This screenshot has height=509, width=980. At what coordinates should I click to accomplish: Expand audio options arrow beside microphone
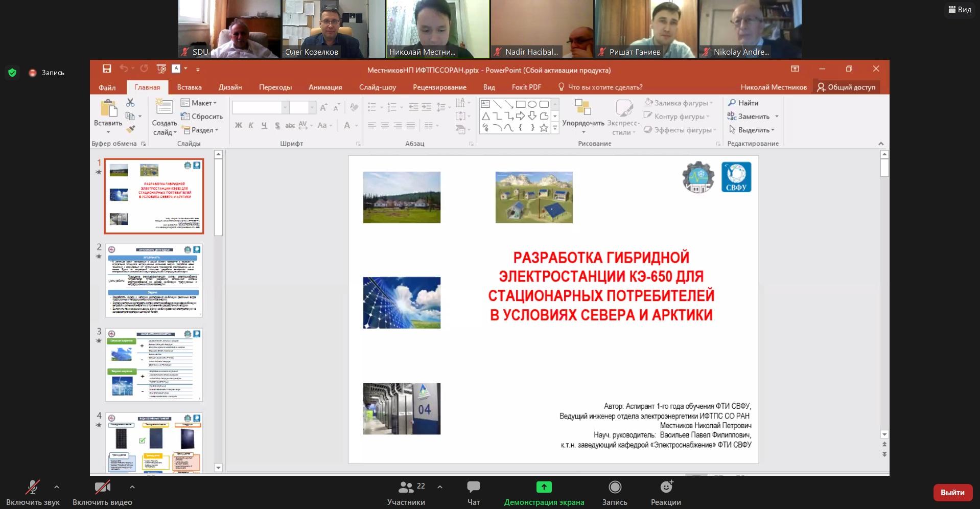click(57, 487)
